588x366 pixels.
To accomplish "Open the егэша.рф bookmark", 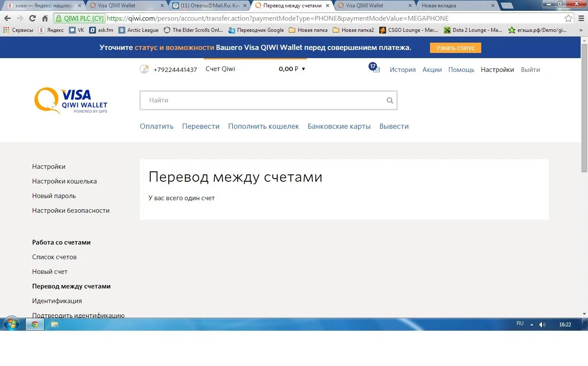I will (x=538, y=30).
